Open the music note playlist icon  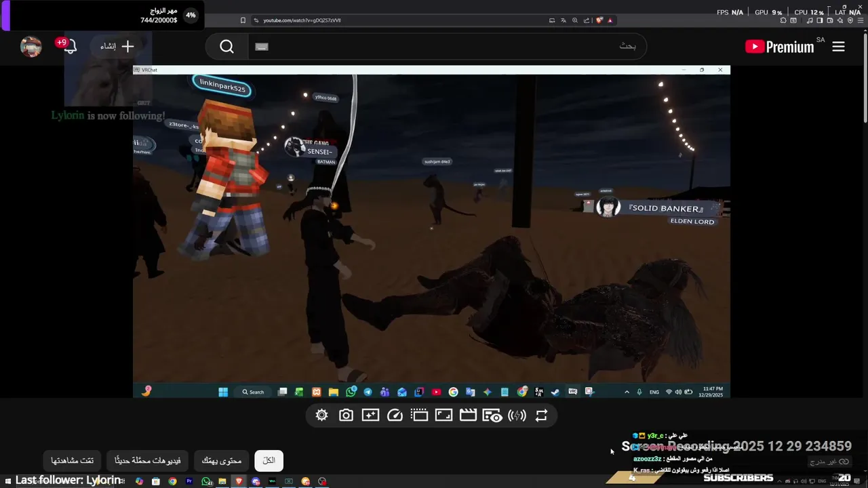pos(810,20)
